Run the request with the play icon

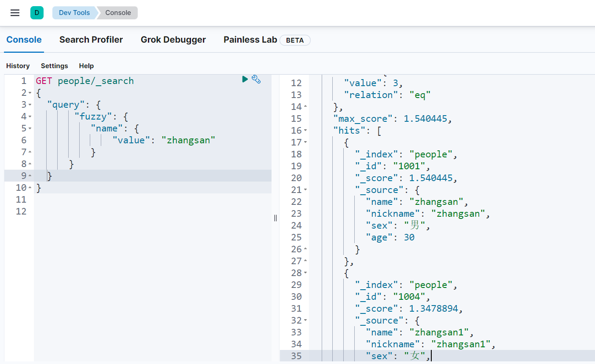pyautogui.click(x=245, y=79)
